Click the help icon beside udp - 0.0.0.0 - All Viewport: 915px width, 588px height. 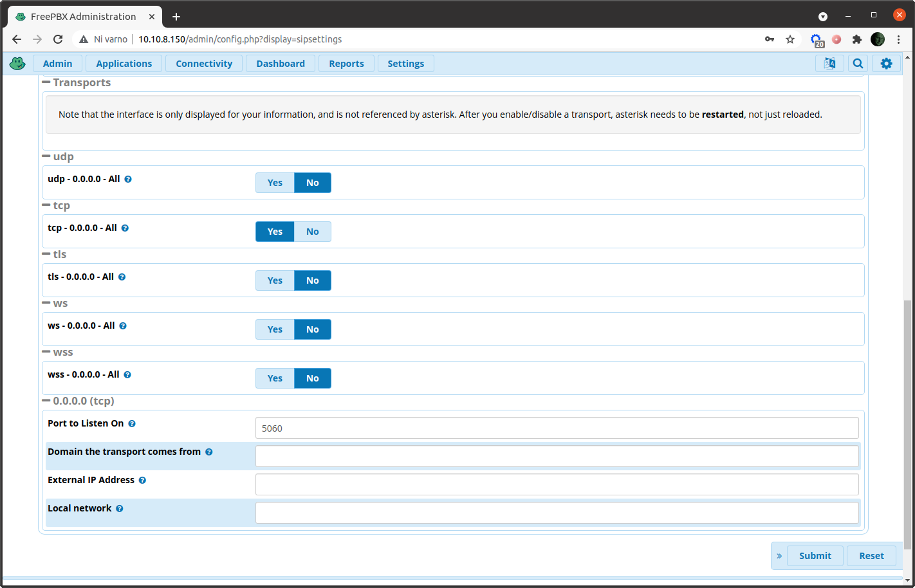tap(128, 179)
